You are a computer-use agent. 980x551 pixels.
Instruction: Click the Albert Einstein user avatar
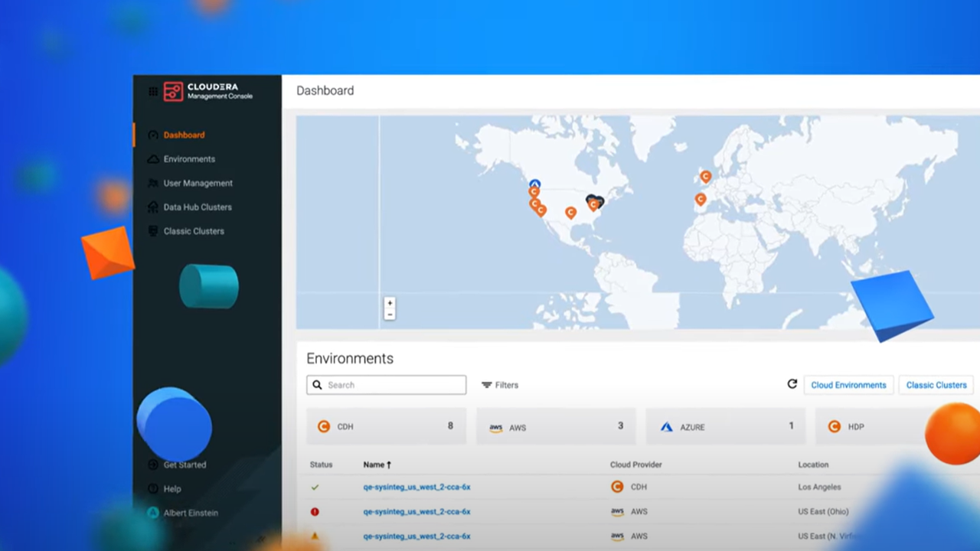[153, 513]
